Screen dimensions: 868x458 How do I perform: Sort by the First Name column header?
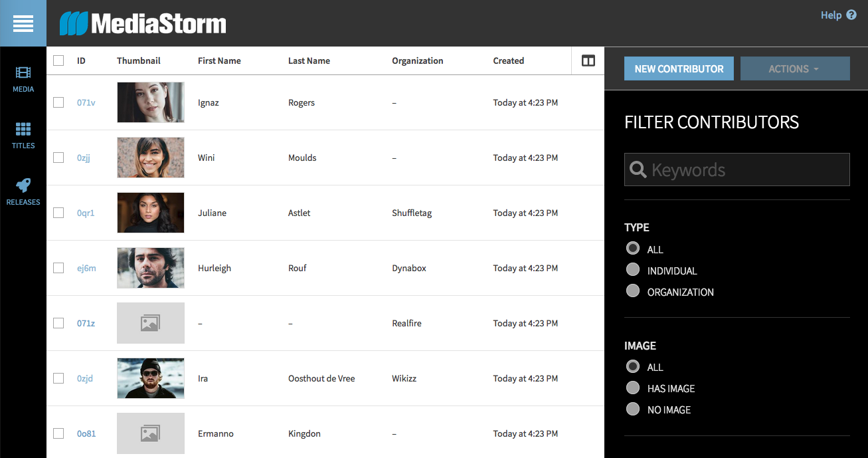(219, 60)
